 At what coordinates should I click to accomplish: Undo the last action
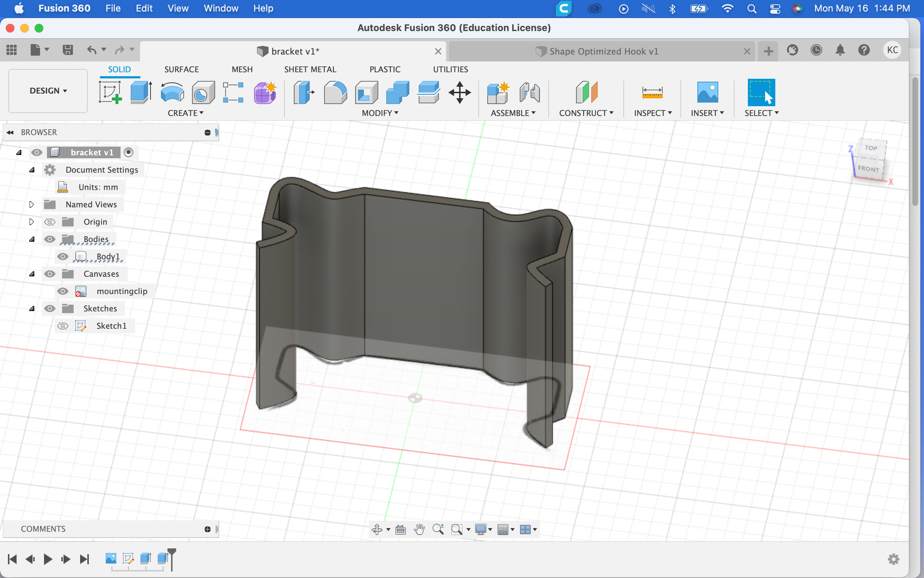tap(92, 50)
